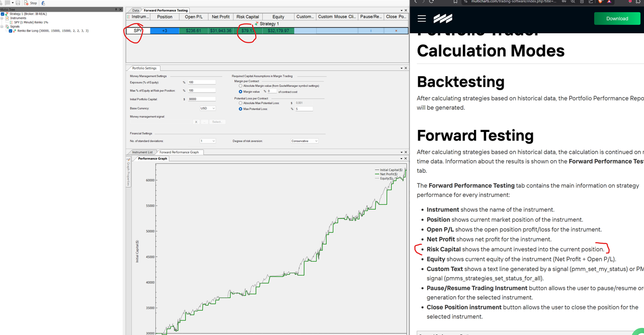Close the Forward Performance Testing panel

[406, 10]
